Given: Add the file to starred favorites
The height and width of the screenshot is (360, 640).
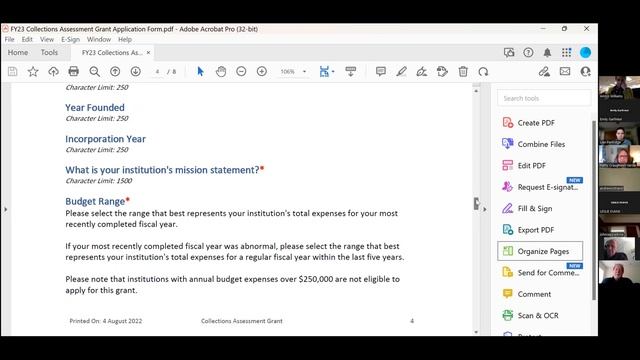Looking at the screenshot, I should click(33, 71).
